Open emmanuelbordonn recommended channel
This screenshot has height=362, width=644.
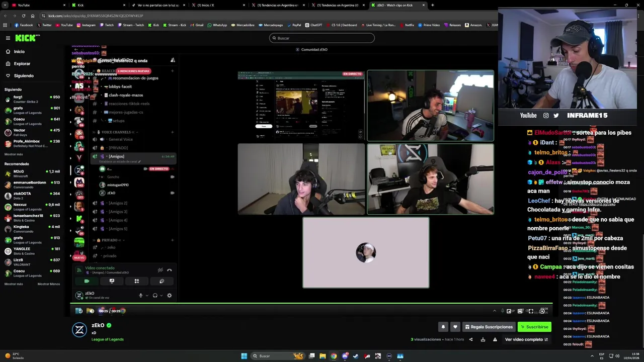[x=32, y=185]
